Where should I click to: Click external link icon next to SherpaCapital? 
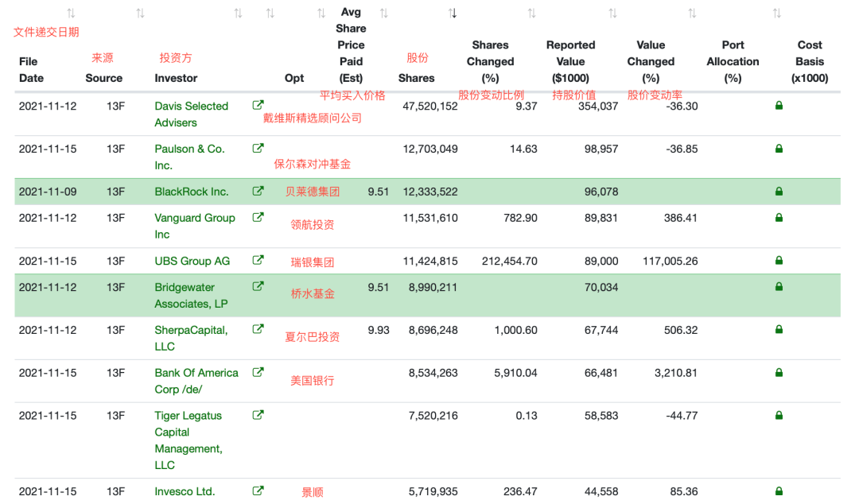pyautogui.click(x=258, y=329)
